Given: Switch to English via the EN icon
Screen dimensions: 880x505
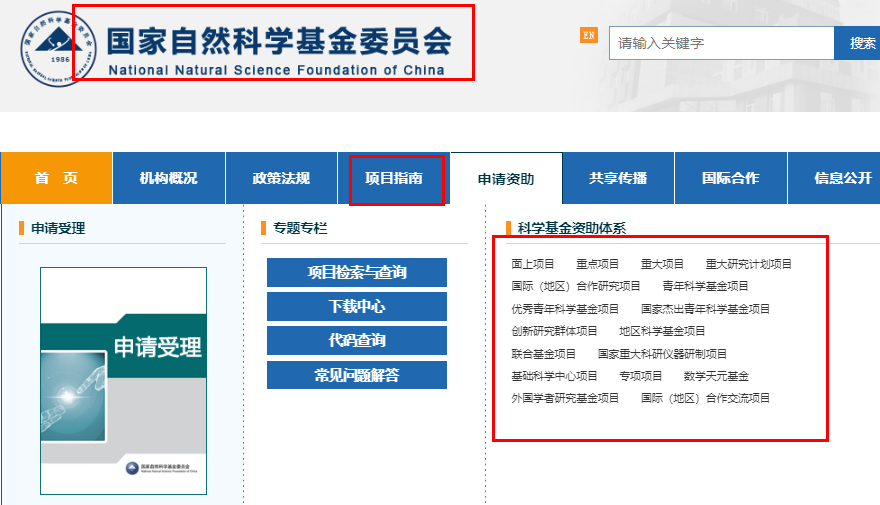Looking at the screenshot, I should tap(589, 35).
